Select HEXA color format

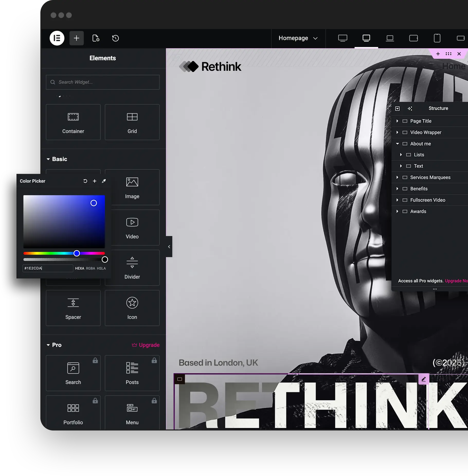(x=79, y=268)
